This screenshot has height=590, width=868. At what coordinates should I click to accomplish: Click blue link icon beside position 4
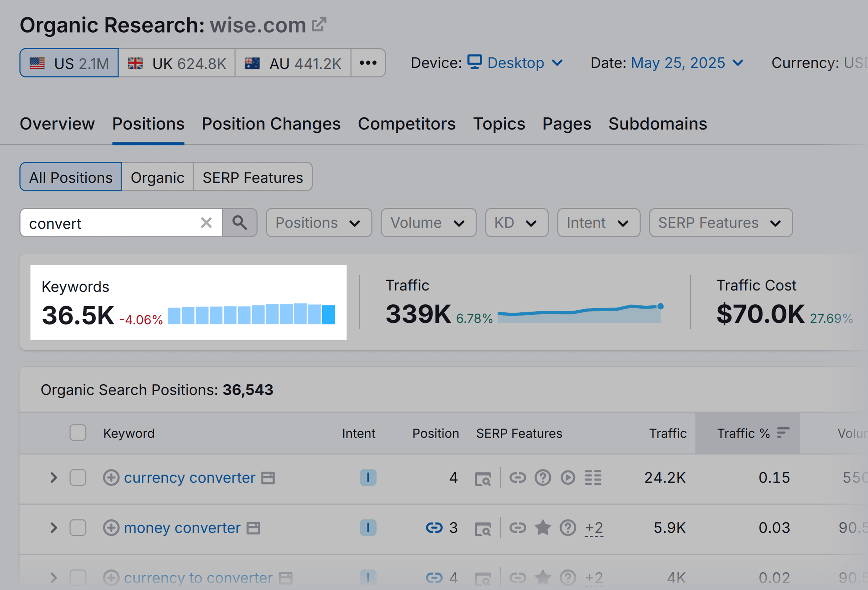pos(434,578)
